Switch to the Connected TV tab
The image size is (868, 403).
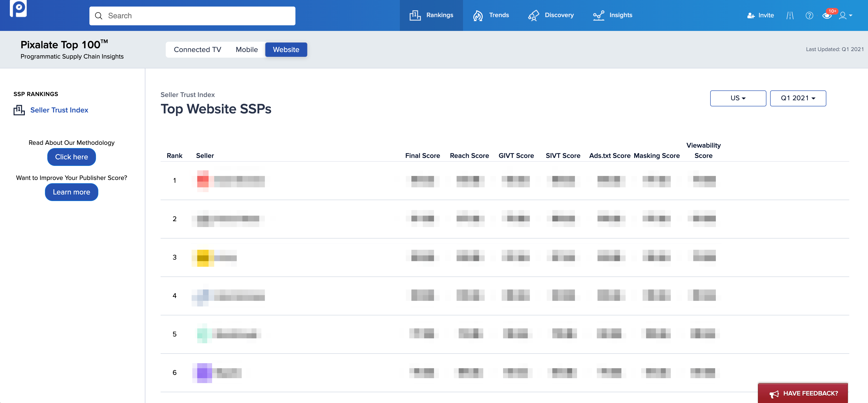coord(198,50)
